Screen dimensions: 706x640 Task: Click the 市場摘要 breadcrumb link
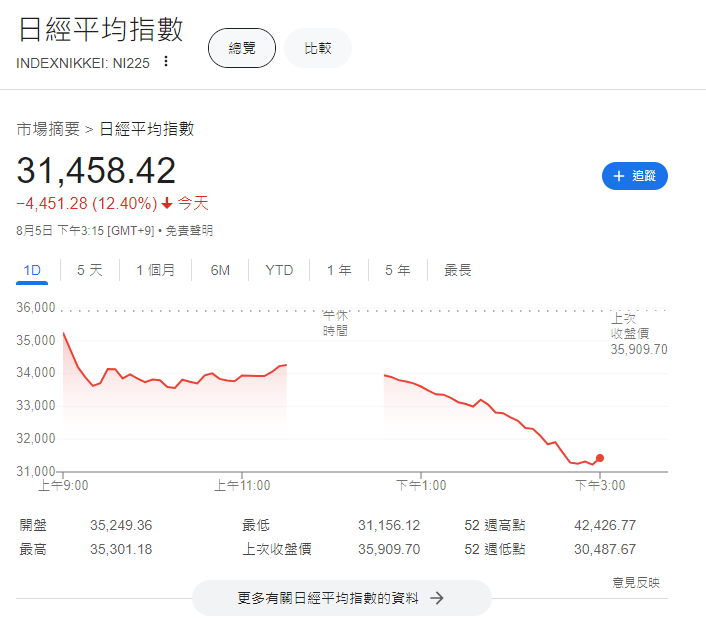(x=48, y=129)
